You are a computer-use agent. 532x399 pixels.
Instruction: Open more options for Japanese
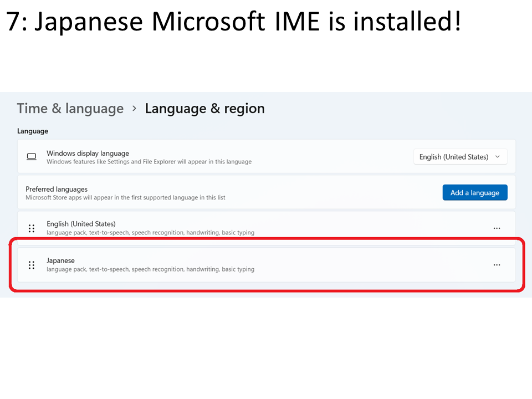click(x=497, y=265)
